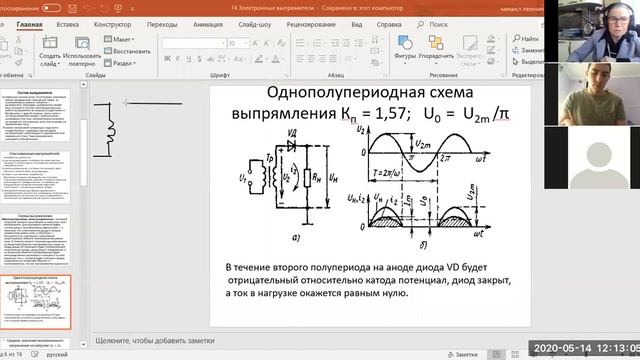Open the Фигуры shapes gallery
Viewport: 640px width, 360px height.
(x=405, y=49)
